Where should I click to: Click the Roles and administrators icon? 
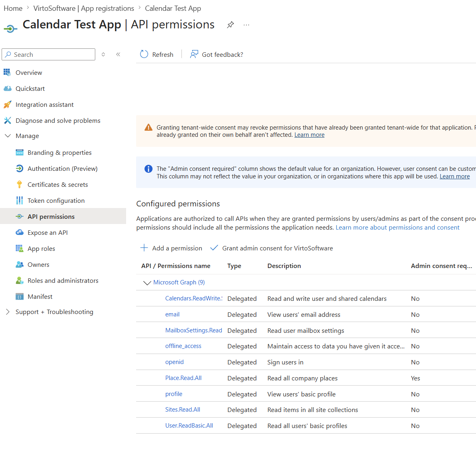pos(20,280)
